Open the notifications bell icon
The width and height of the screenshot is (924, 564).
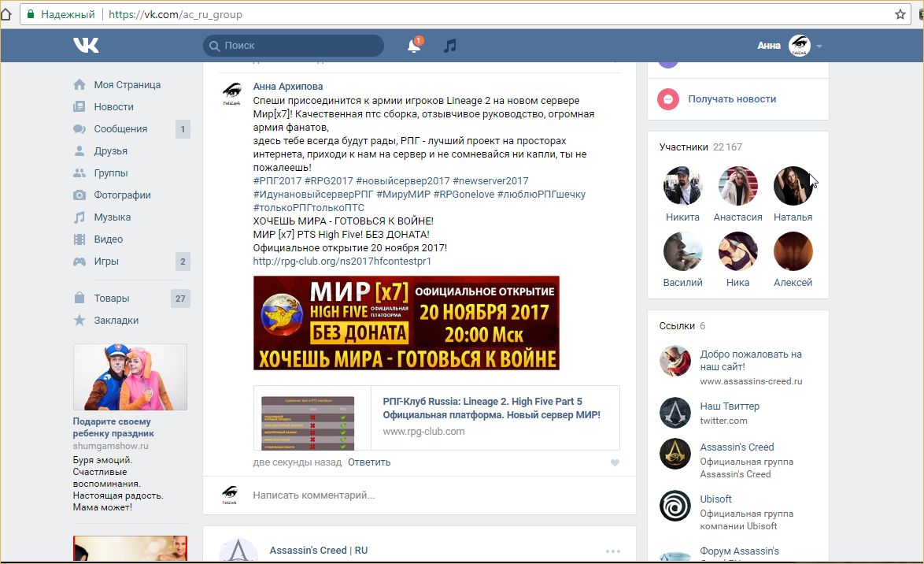tap(414, 46)
